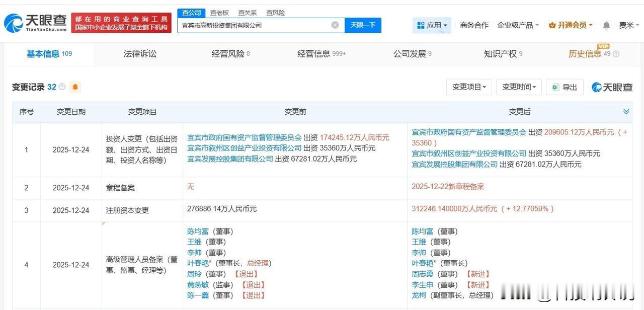The width and height of the screenshot is (644, 310).
Task: Click inside the company search input field
Action: (252, 24)
